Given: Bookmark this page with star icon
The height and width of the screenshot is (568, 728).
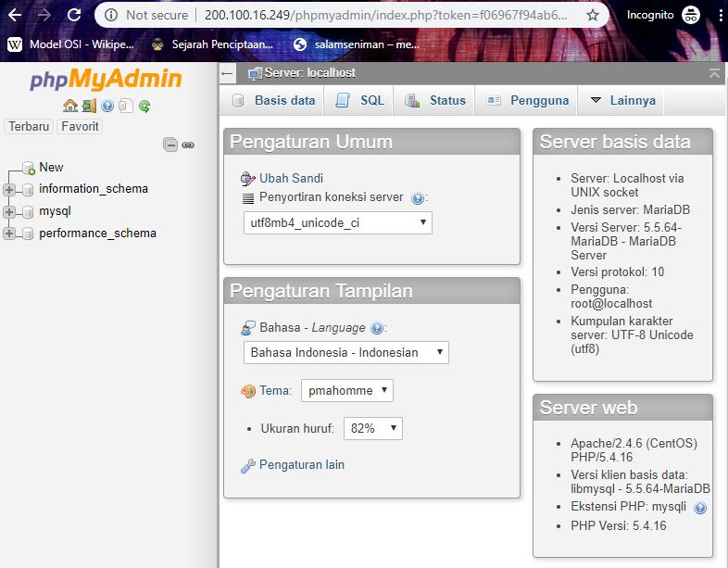Looking at the screenshot, I should (593, 15).
